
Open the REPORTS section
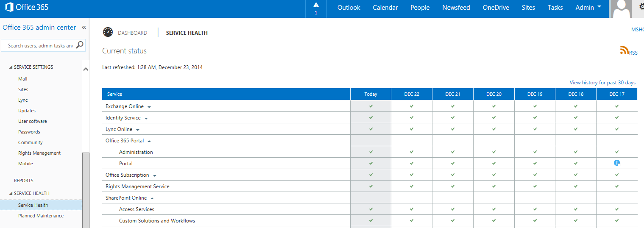24,181
